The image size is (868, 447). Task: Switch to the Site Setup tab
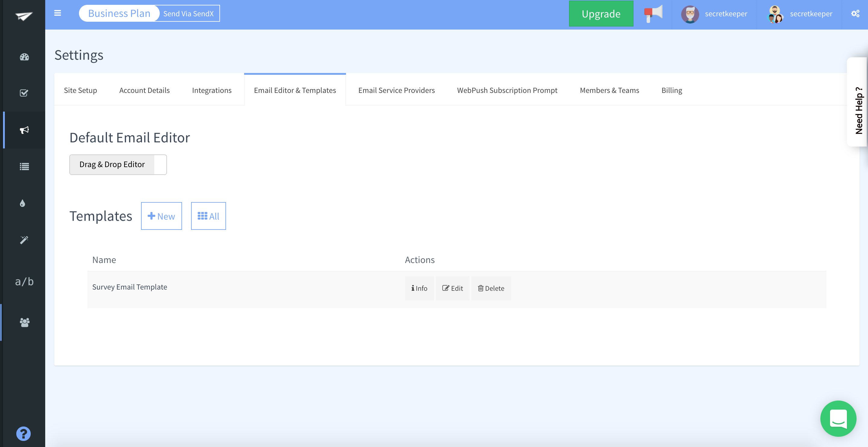[x=80, y=90]
